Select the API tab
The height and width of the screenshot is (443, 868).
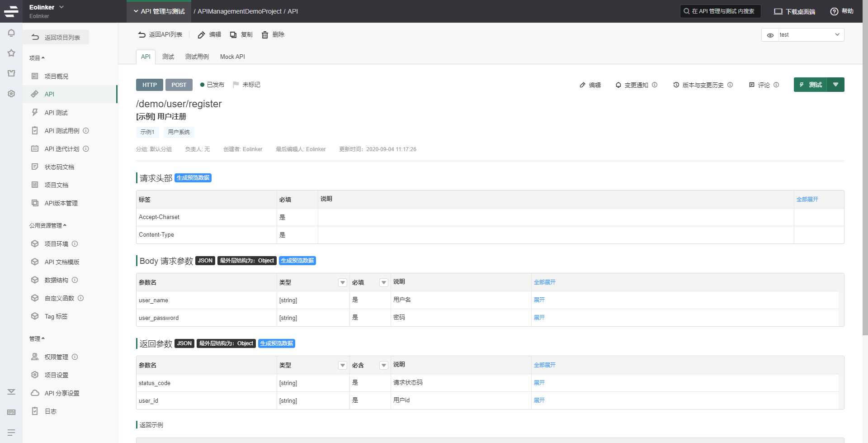pos(146,57)
